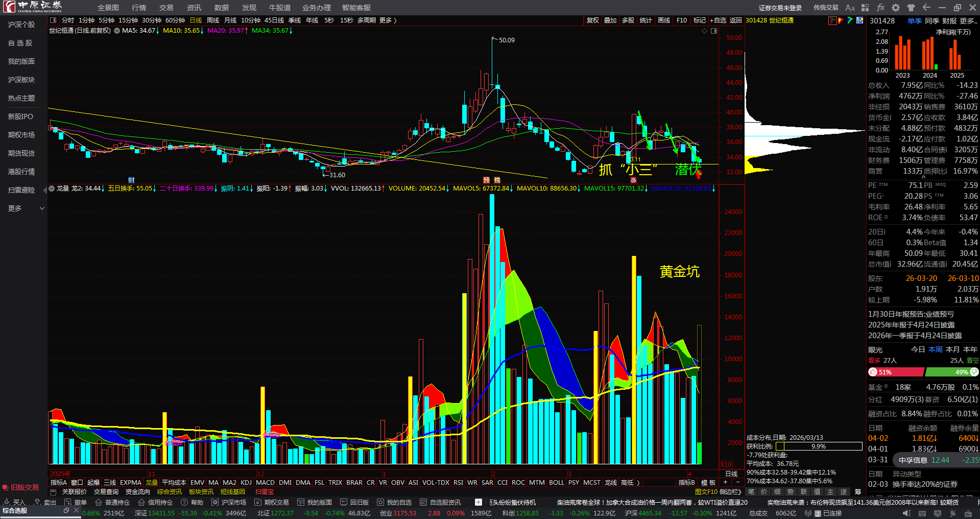
Task: Open 我的自选 from bottom toolbar
Action: pos(394,502)
